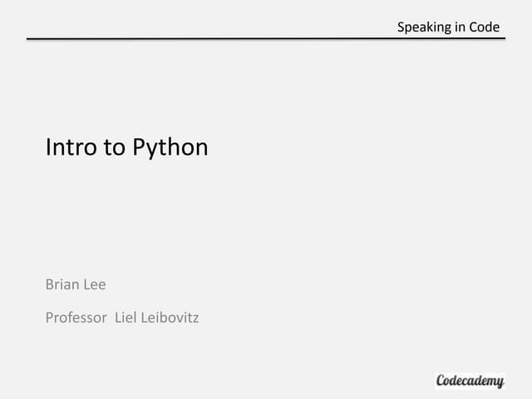Click the surname "Lee"

coord(95,284)
